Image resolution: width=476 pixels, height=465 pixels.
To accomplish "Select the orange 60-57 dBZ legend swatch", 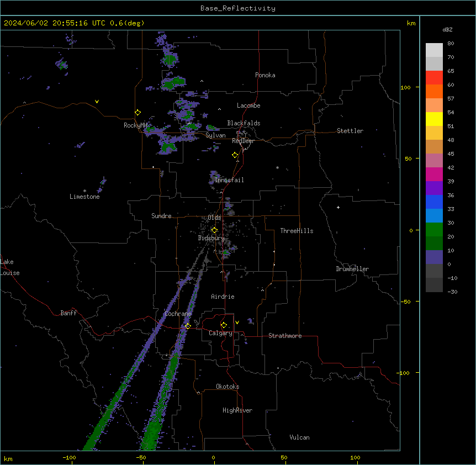I will tap(434, 91).
